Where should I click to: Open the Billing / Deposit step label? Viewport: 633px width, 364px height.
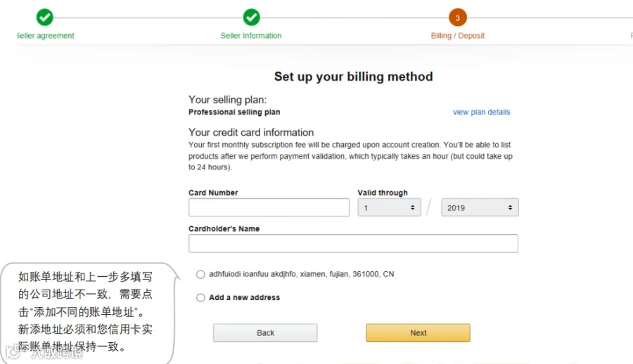click(x=457, y=36)
